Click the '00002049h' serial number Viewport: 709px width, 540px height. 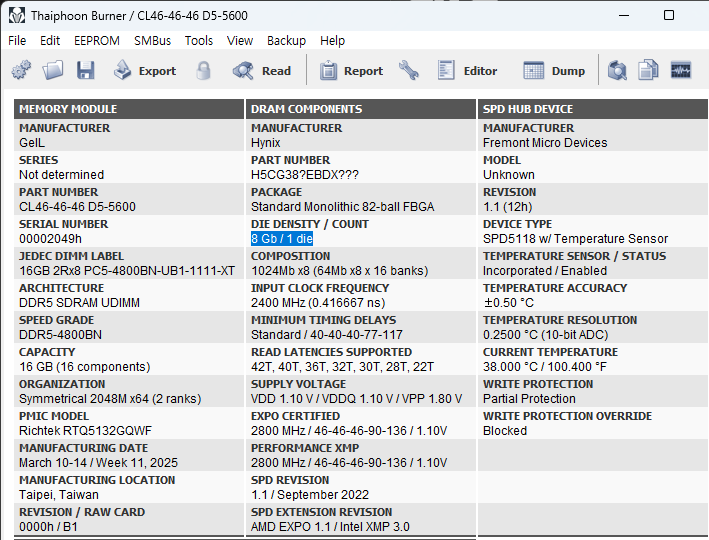coord(50,239)
